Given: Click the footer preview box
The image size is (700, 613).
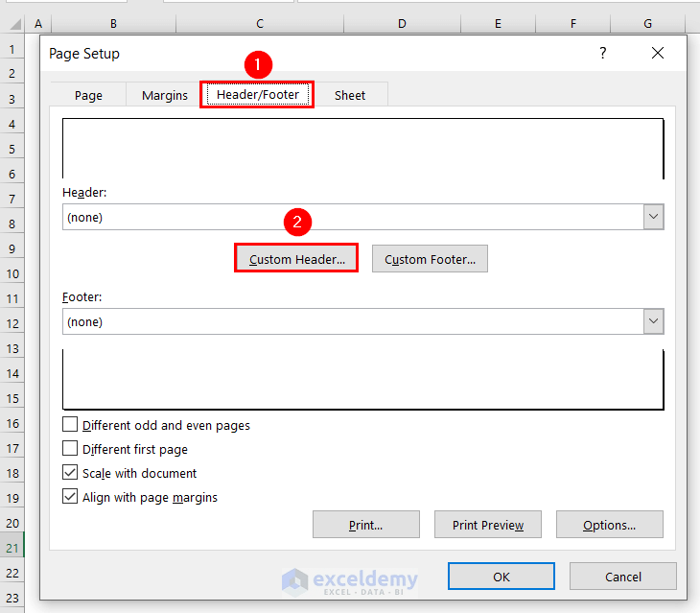Looking at the screenshot, I should pyautogui.click(x=363, y=380).
